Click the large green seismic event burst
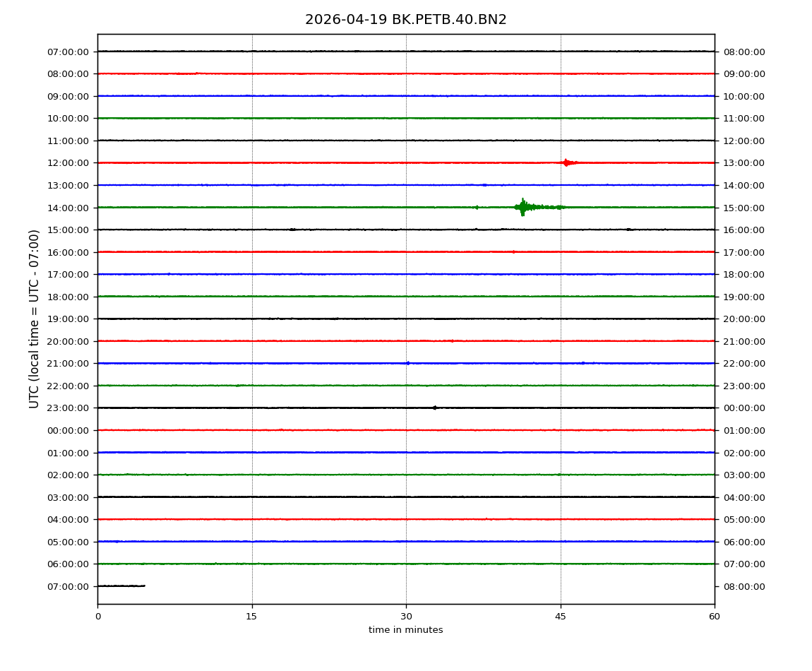The width and height of the screenshot is (812, 671). point(523,207)
